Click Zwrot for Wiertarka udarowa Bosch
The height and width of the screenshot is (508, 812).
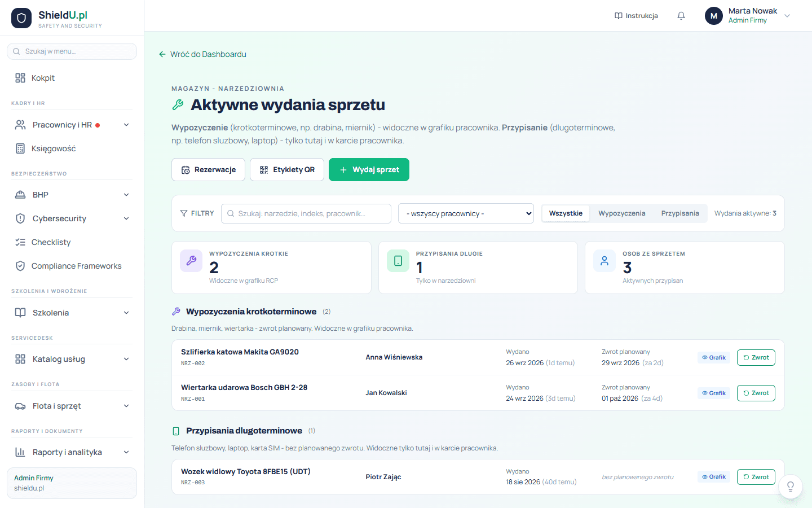(x=756, y=393)
